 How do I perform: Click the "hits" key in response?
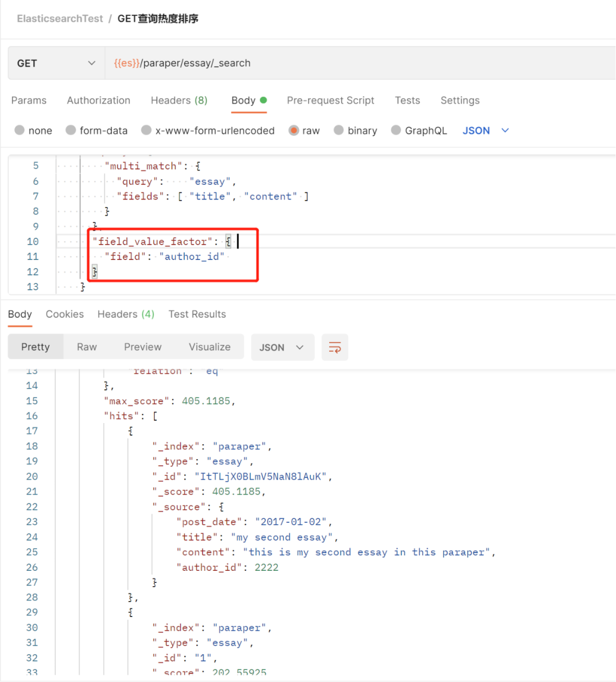(121, 416)
